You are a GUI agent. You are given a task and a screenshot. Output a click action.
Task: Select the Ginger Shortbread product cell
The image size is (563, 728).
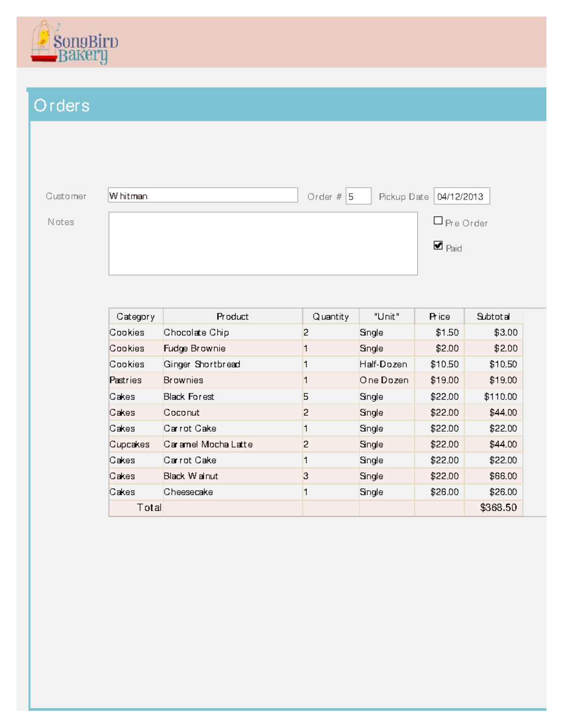(x=232, y=364)
